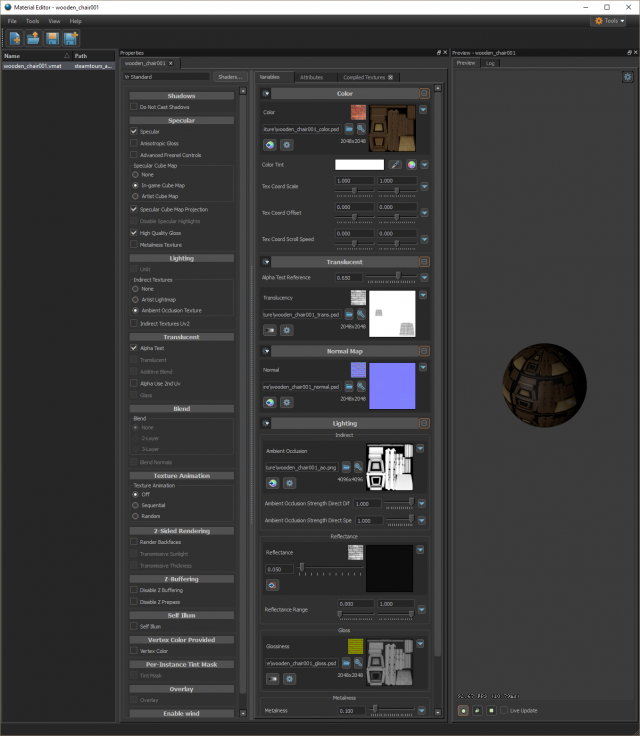Browse for Normal map texture file
The image size is (640, 736).
point(349,387)
